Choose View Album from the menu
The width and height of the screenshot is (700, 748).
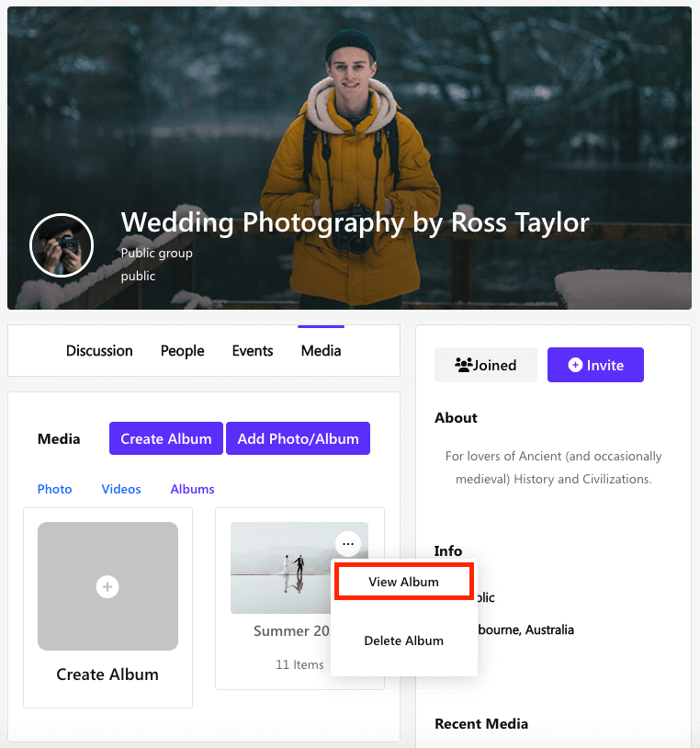point(403,582)
